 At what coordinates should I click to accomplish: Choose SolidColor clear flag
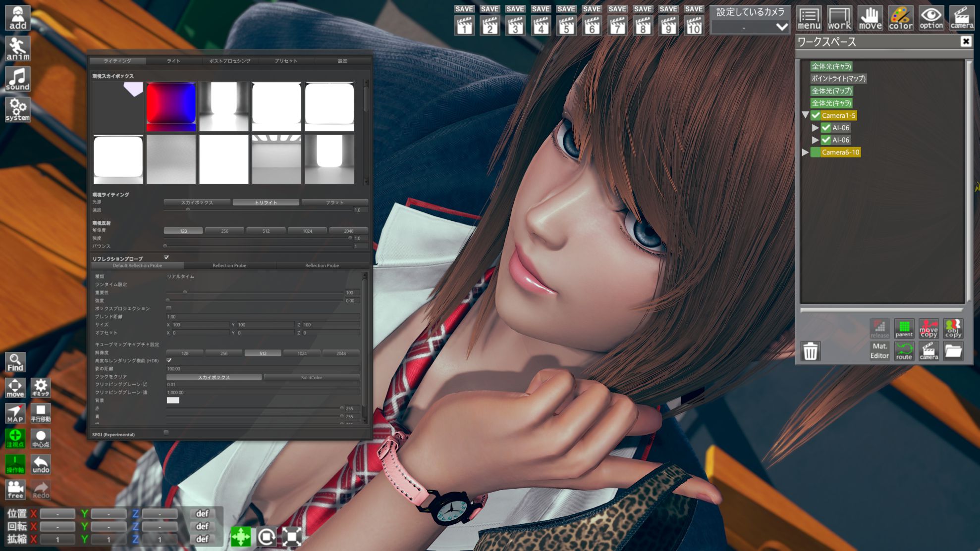(x=312, y=377)
